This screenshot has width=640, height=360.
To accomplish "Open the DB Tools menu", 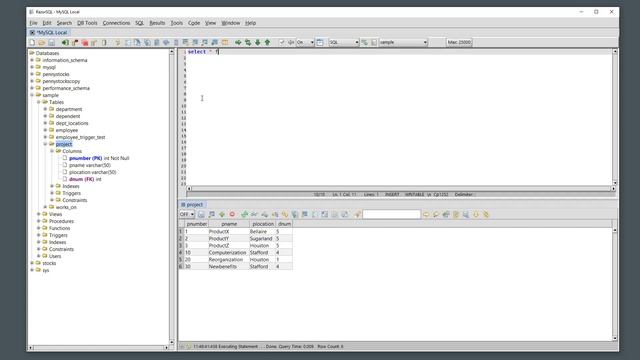I will tap(87, 23).
